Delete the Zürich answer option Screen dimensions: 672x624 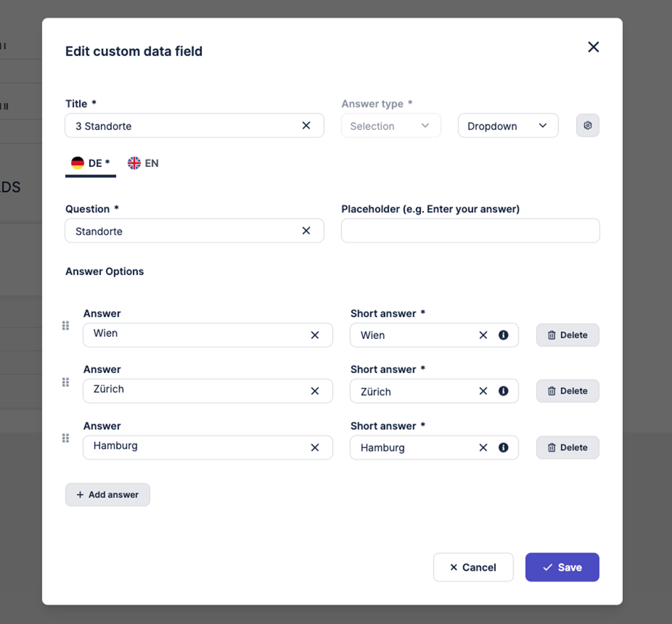pyautogui.click(x=567, y=391)
